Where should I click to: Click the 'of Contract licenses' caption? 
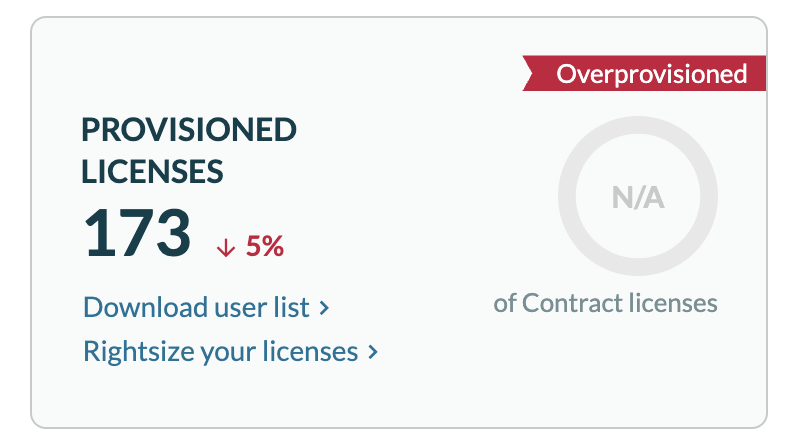[606, 302]
